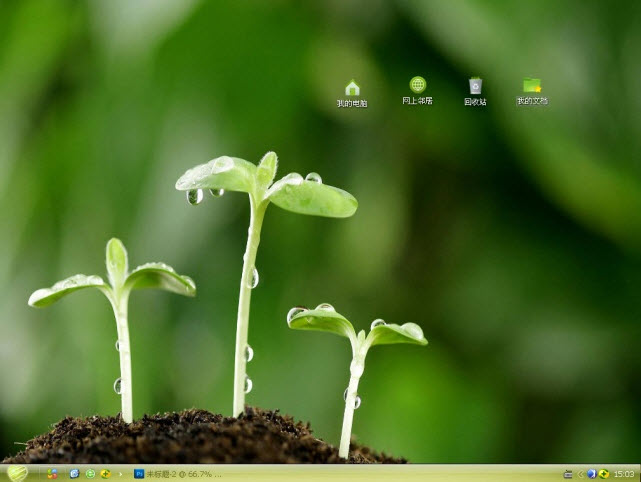Click the 15:03 system clock
The width and height of the screenshot is (641, 482).
[624, 474]
